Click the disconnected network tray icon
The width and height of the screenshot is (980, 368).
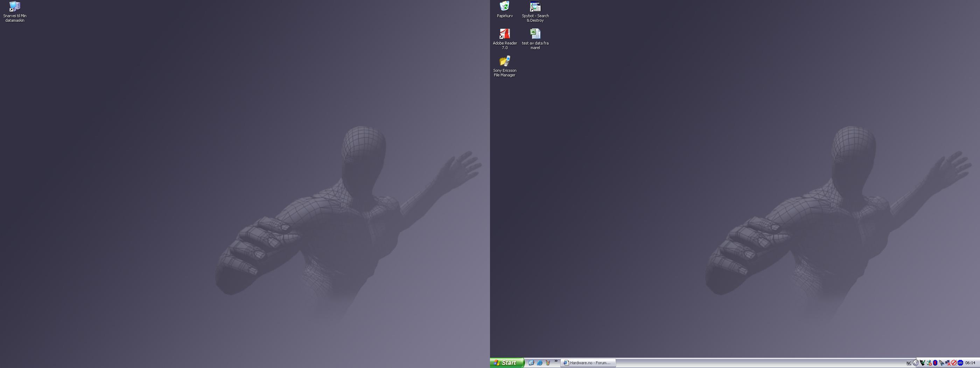[948, 363]
